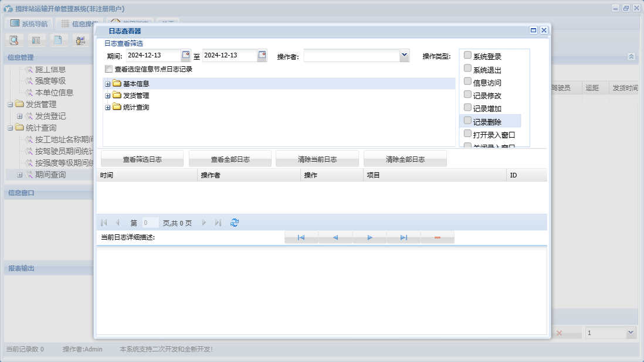Viewport: 644px width, 362px height.
Task: Expand the 统计查询 node in log tree
Action: (x=107, y=107)
